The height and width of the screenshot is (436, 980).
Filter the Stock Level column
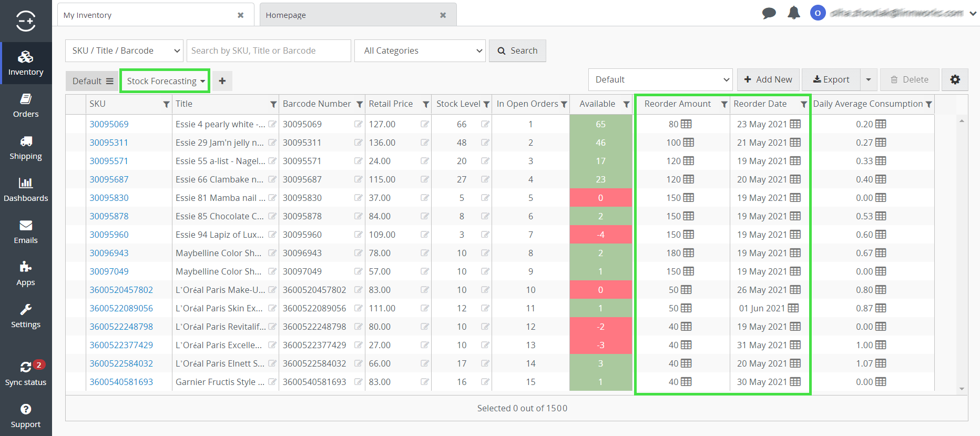[486, 105]
